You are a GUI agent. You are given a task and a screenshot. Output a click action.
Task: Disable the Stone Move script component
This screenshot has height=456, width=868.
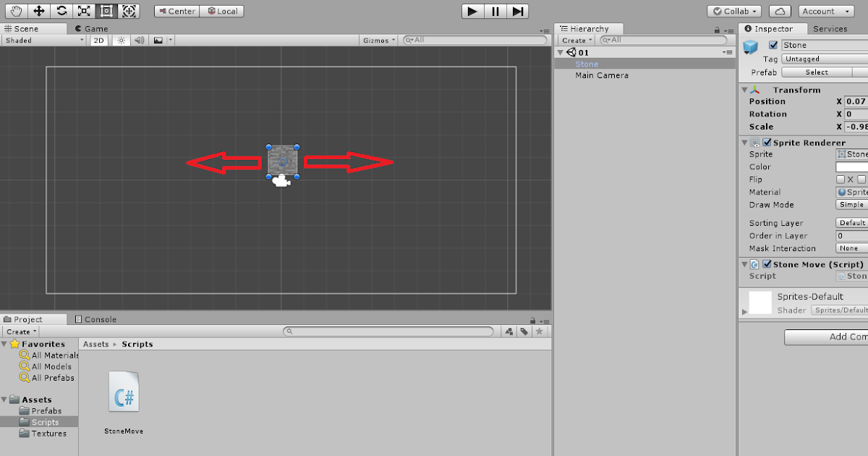(x=767, y=264)
